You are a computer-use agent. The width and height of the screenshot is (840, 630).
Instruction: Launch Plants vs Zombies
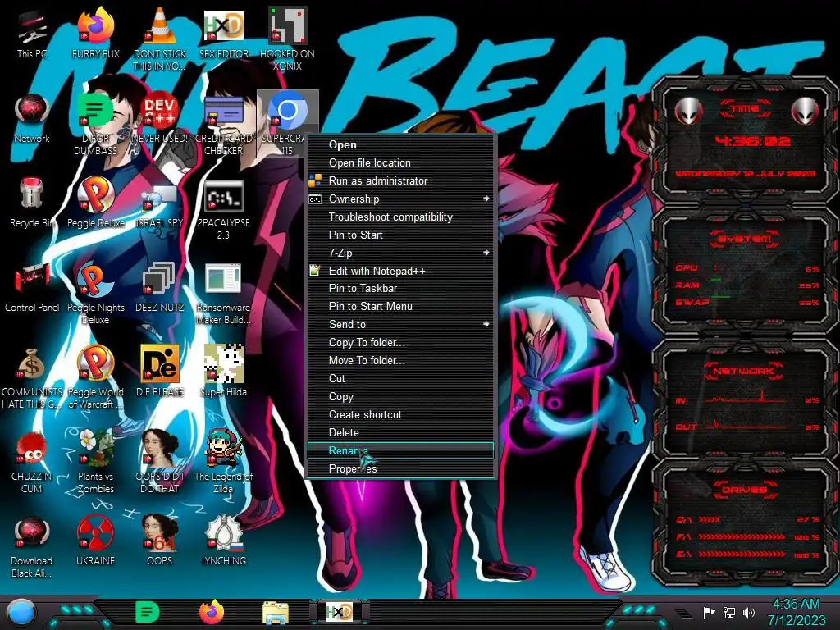tap(96, 462)
